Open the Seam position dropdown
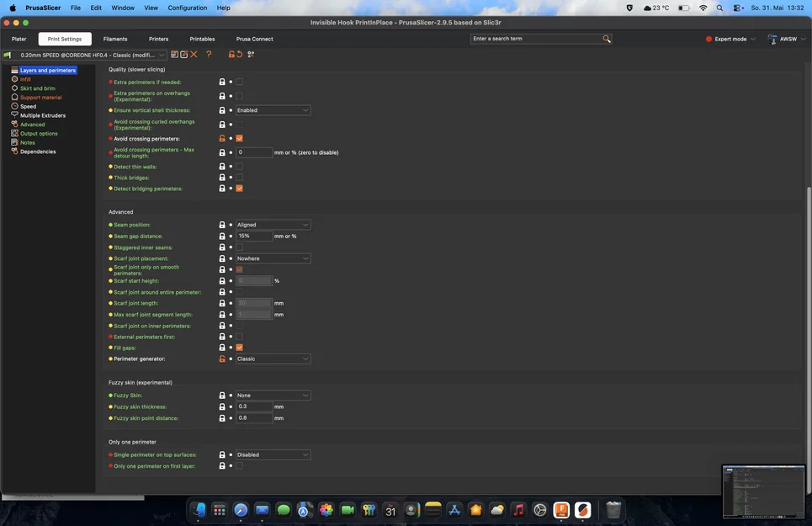Image resolution: width=812 pixels, height=526 pixels. (x=273, y=225)
